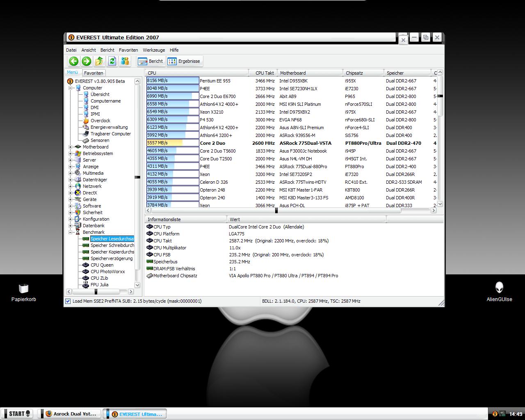Sort by the Motherboard column header
This screenshot has width=525, height=420.
(x=310, y=73)
